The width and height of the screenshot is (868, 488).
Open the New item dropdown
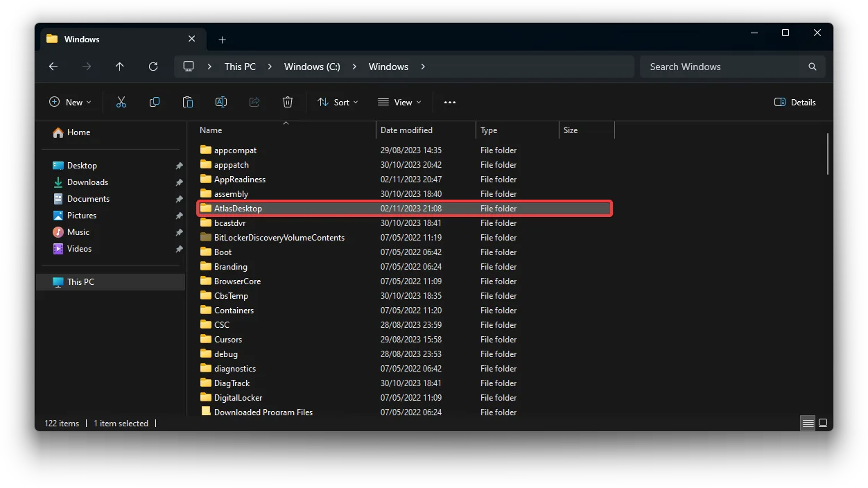(70, 102)
